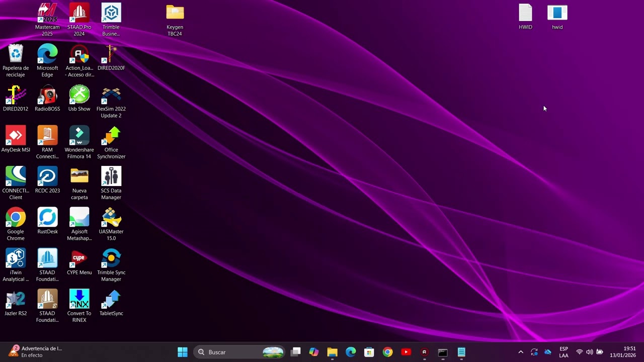The height and width of the screenshot is (362, 644).
Task: Select the lowercase hwid file icon
Action: 557,17
